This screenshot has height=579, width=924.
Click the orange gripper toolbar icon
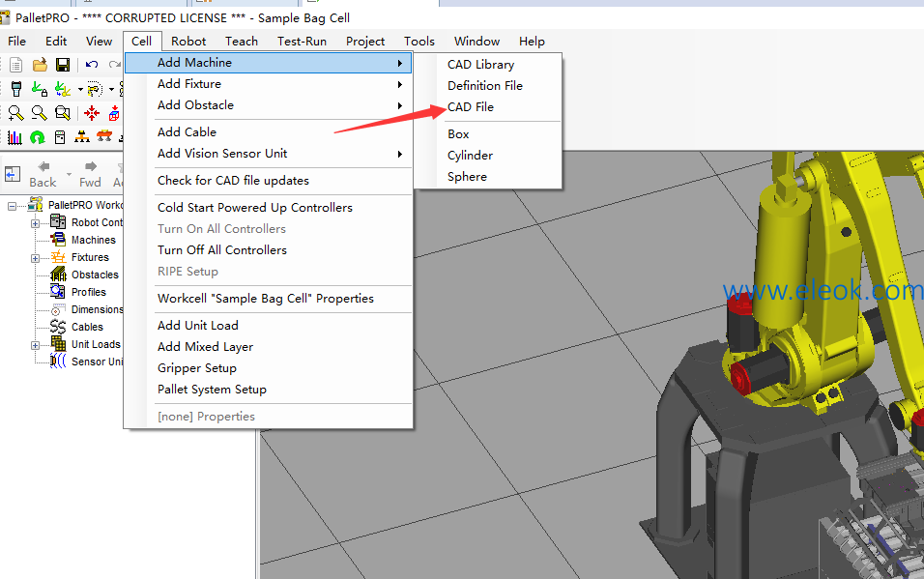pos(104,137)
